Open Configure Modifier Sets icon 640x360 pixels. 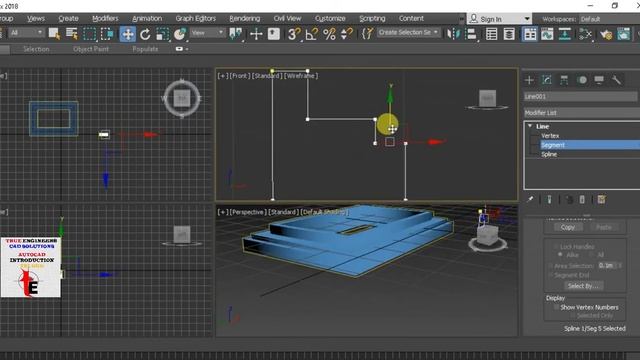[601, 199]
